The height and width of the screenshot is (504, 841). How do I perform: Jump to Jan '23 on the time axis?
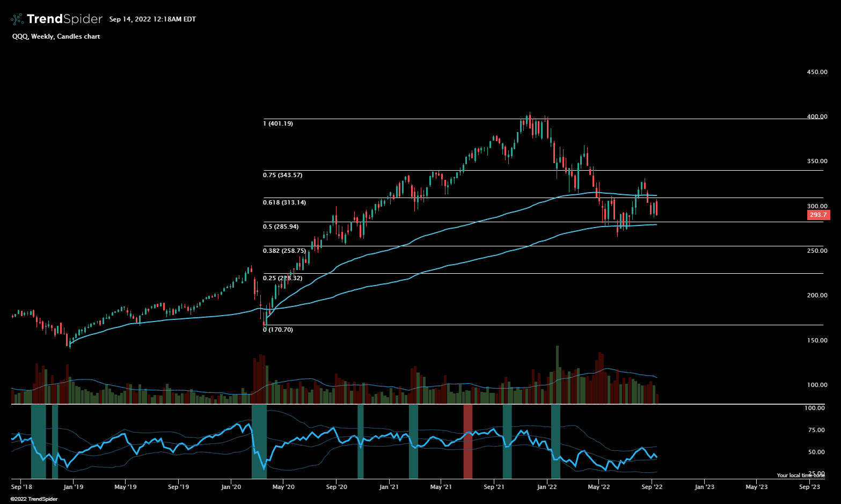pyautogui.click(x=704, y=487)
